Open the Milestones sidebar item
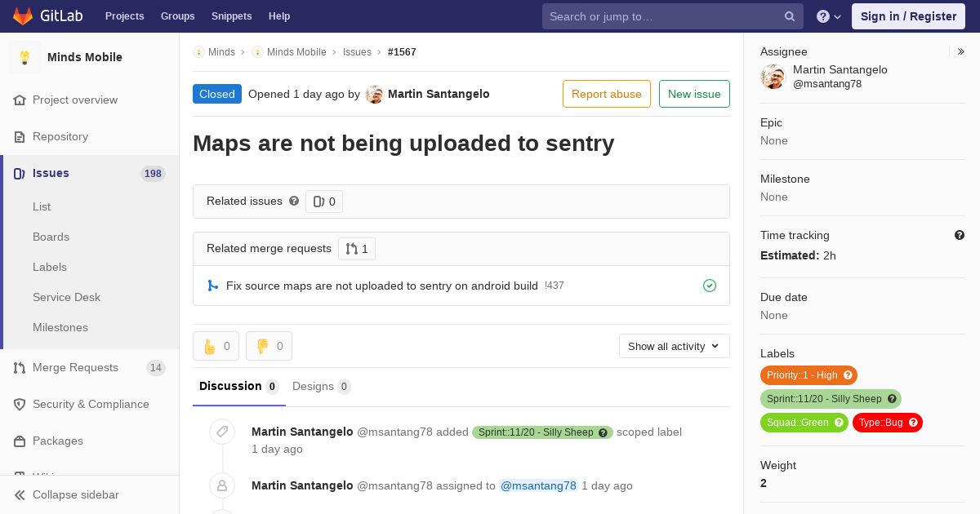This screenshot has width=980, height=514. coord(60,327)
